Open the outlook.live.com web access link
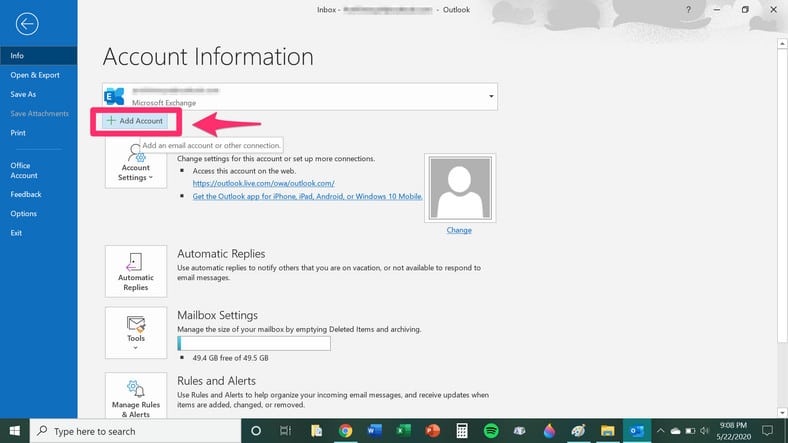788x443 pixels. 263,183
